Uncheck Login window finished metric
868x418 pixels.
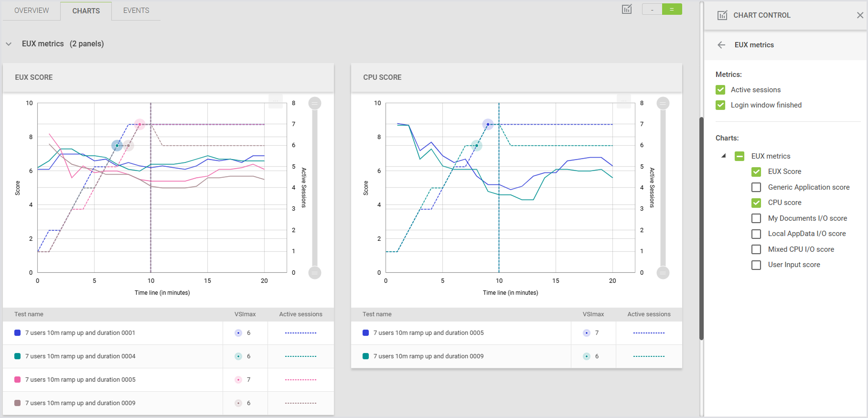tap(720, 105)
